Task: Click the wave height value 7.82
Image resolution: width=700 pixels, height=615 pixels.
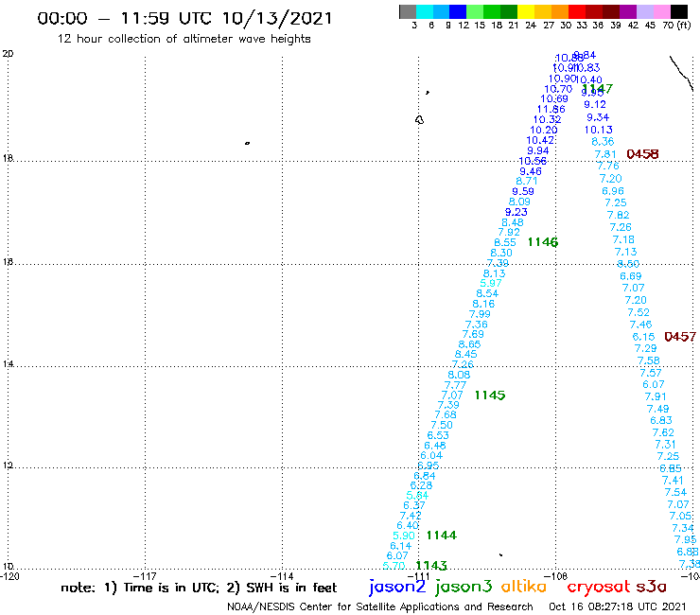Action: click(618, 216)
